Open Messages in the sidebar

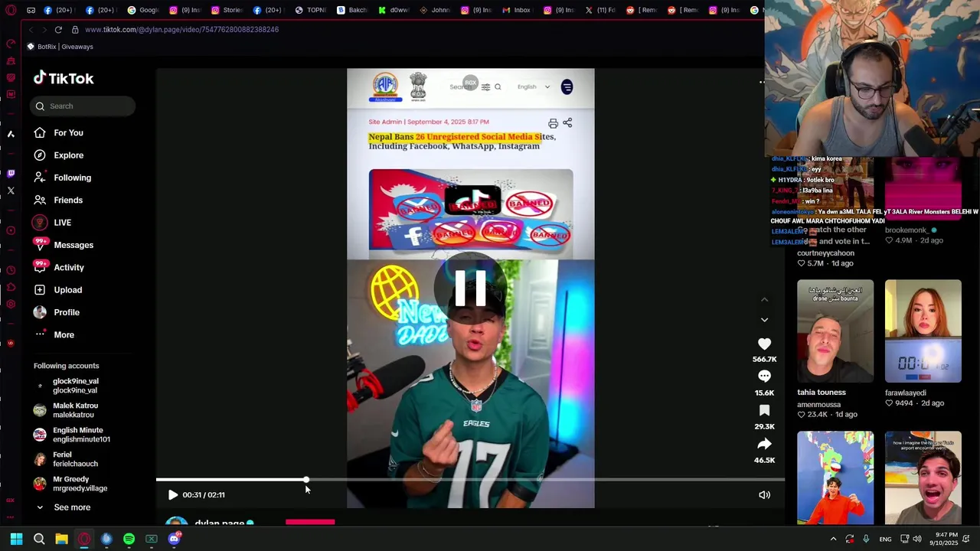63,245
